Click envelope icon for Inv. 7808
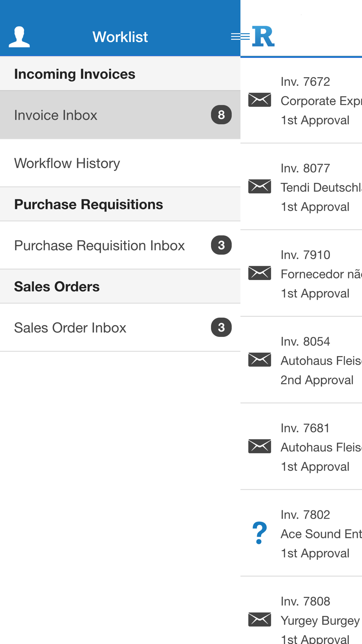This screenshot has height=644, width=362. tap(260, 619)
